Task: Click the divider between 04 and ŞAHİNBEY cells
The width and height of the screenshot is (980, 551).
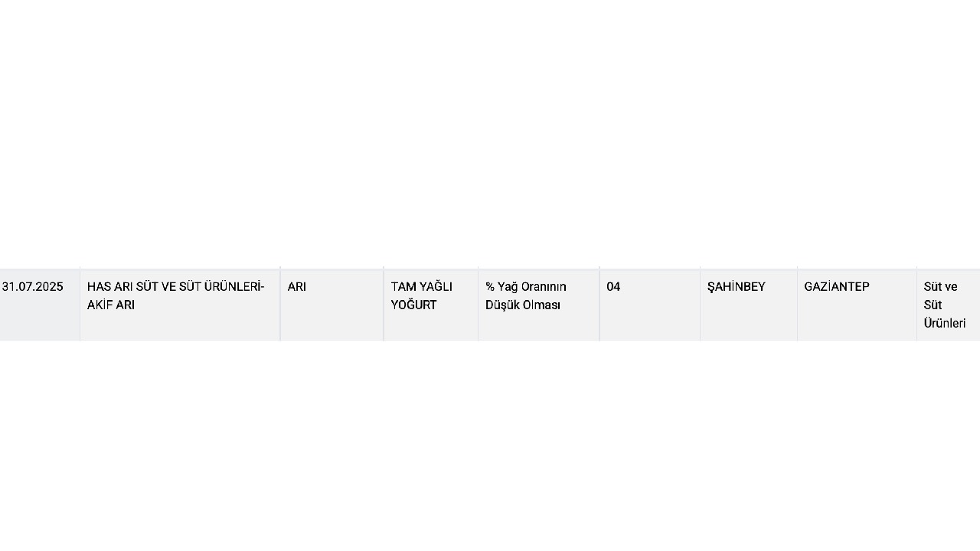Action: pos(700,305)
